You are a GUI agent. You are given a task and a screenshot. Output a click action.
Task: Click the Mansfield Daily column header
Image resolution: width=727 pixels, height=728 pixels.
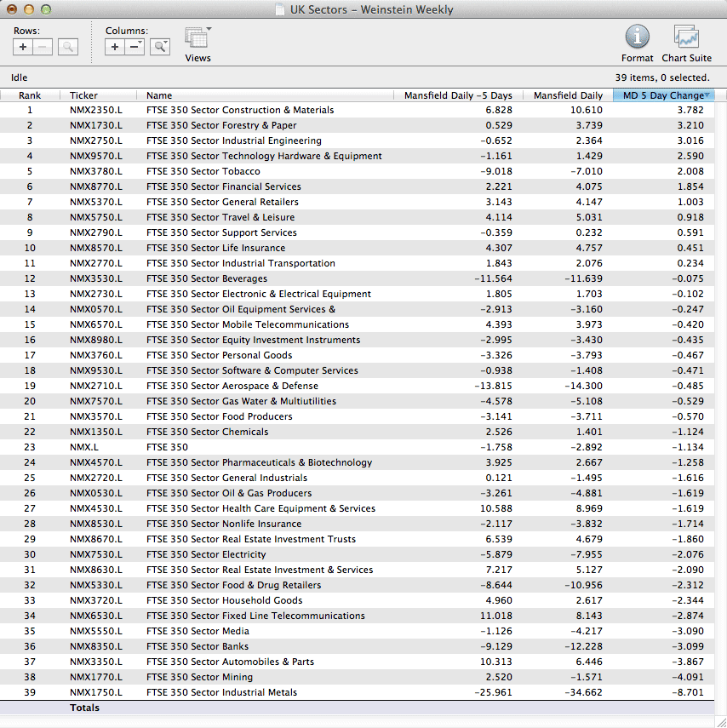click(x=567, y=95)
